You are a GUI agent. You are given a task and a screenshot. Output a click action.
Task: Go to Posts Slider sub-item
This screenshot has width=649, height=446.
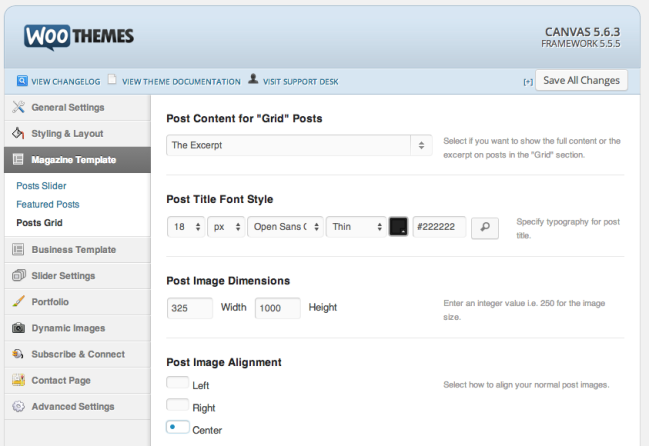41,186
